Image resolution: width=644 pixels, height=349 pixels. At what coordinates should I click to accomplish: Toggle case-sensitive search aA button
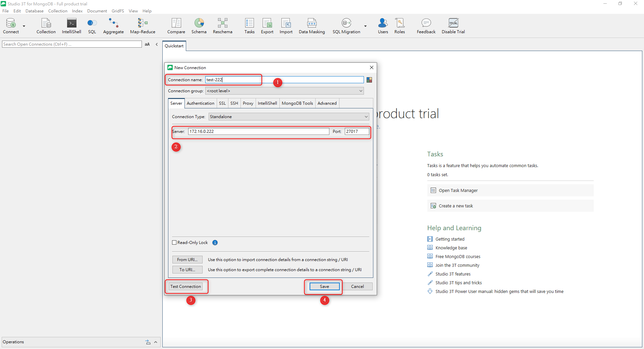point(147,44)
